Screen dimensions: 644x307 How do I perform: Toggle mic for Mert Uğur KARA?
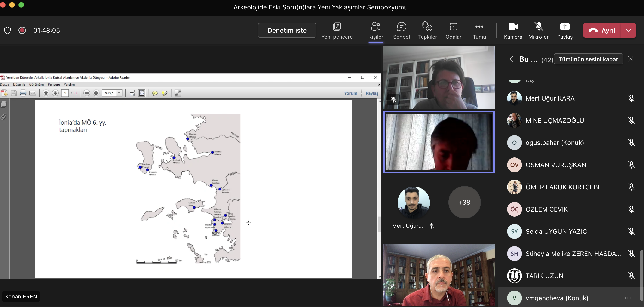pyautogui.click(x=631, y=98)
